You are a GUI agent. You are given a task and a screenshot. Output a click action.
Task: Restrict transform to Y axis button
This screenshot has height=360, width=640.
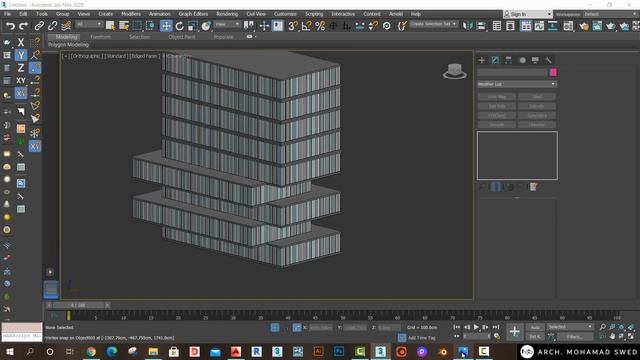coord(21,55)
